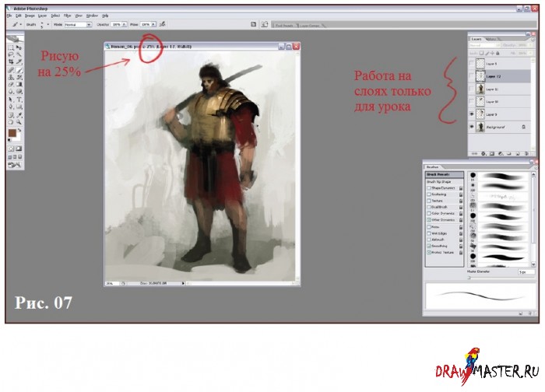Hide Layer 9 with its eye icon
The image size is (545, 392).
pos(471,114)
